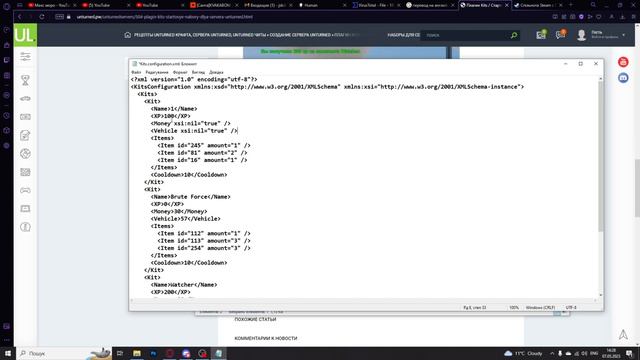Image resolution: width=640 pixels, height=360 pixels.
Task: Open the globe icon in the site sidebar
Action: point(25,153)
